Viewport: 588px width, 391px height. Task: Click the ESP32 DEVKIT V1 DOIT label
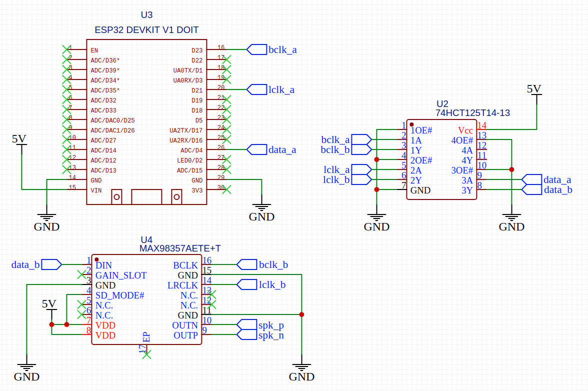point(146,30)
